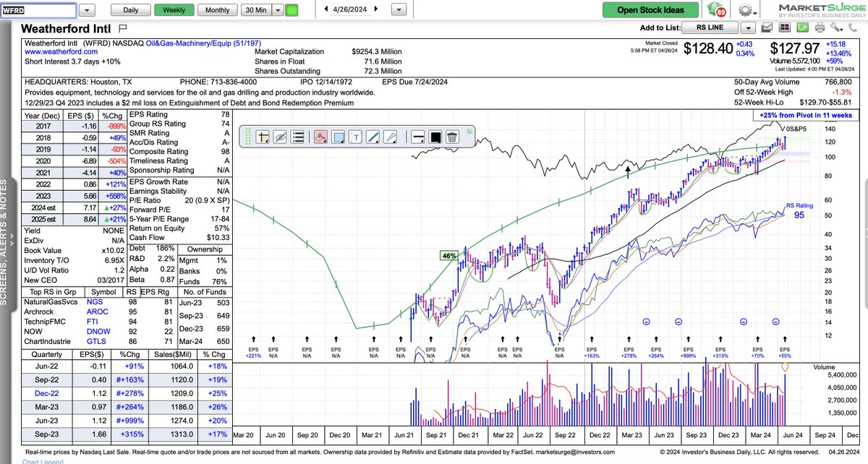This screenshot has width=868, height=464.
Task: Print the chart with printer icon
Action: pyautogui.click(x=820, y=27)
